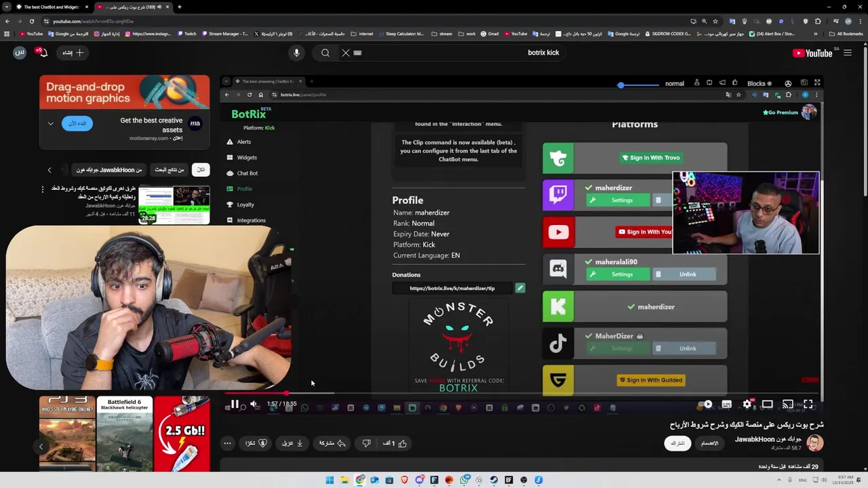Image resolution: width=868 pixels, height=488 pixels.
Task: Open options for the recommended video
Action: tap(43, 189)
